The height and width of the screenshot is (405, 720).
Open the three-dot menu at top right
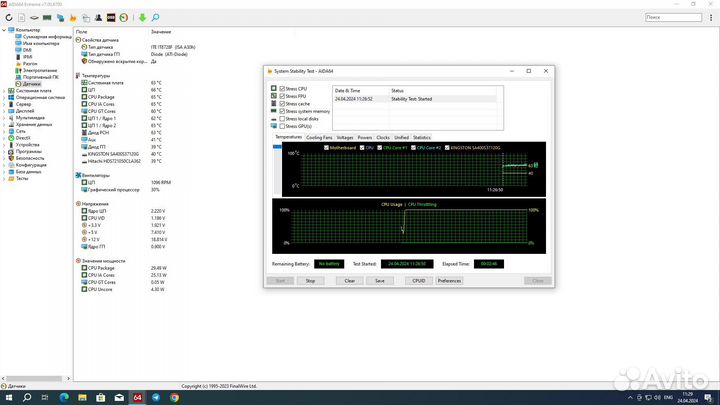tap(711, 17)
